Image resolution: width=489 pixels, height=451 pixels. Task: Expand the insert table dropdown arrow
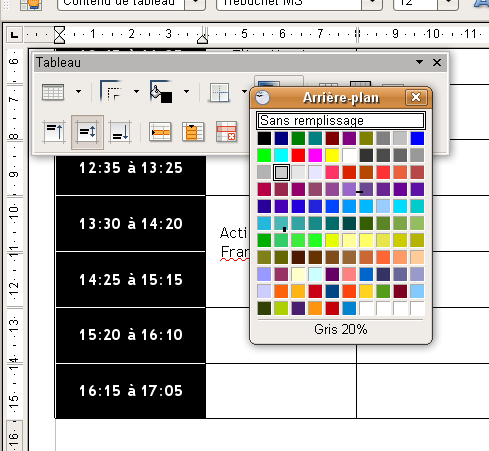pyautogui.click(x=78, y=91)
